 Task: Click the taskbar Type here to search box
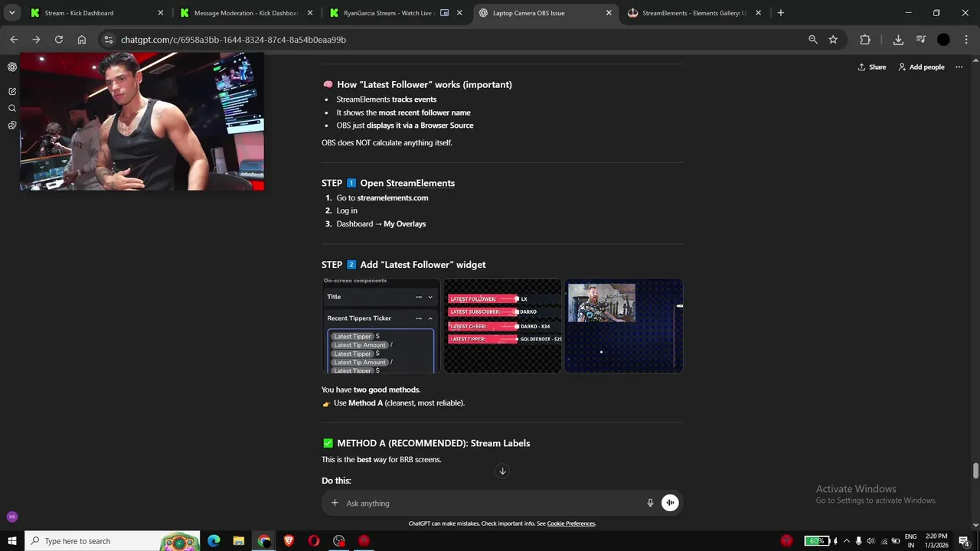point(113,541)
